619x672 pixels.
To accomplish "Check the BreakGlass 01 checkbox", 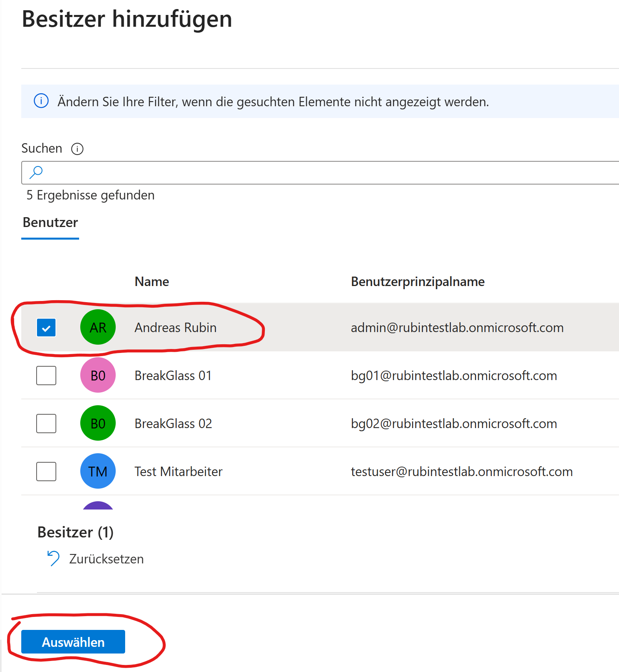I will click(46, 376).
